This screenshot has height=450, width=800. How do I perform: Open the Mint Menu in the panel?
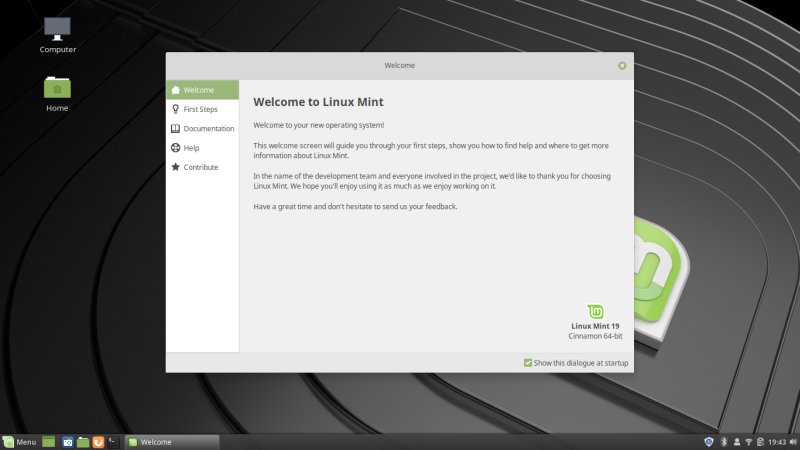click(19, 442)
